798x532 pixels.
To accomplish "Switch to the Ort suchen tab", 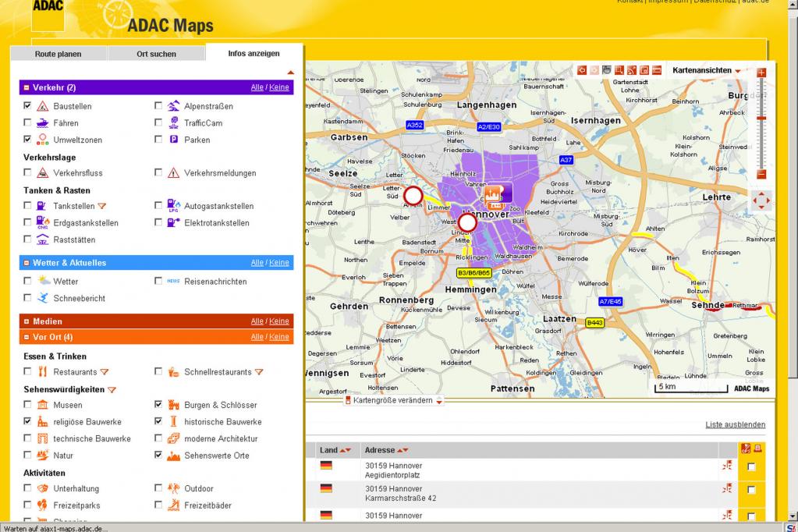I will point(156,54).
